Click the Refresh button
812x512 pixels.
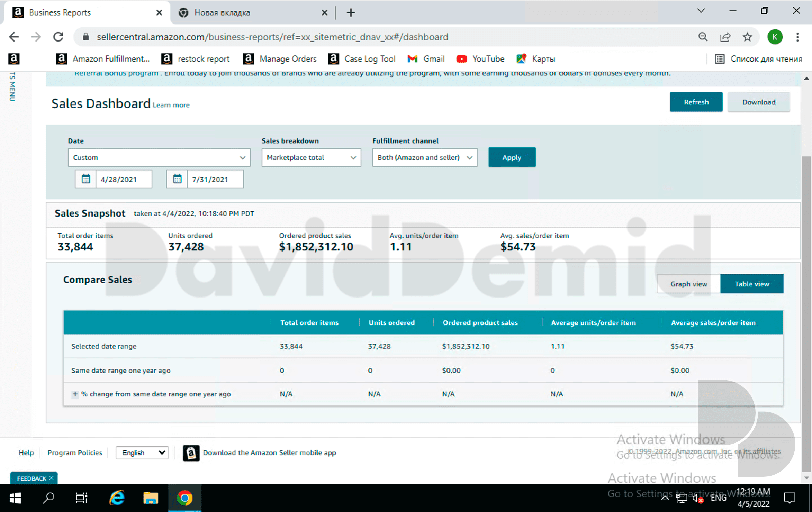(696, 102)
